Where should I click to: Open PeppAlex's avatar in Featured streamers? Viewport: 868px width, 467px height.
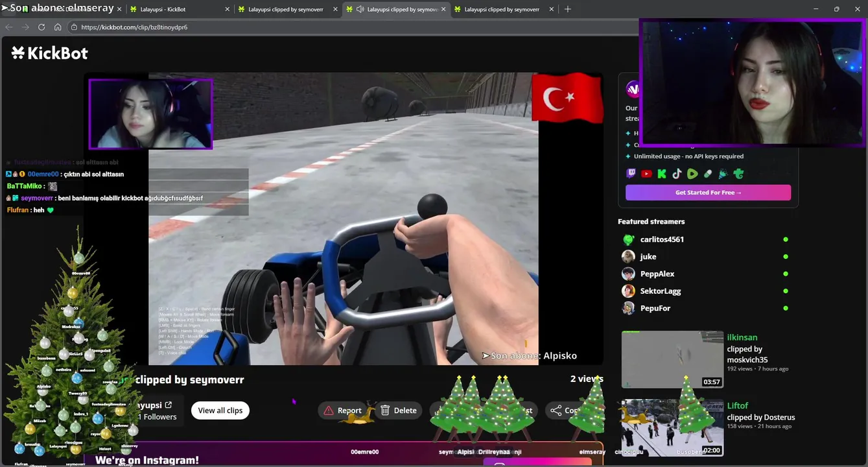pos(628,274)
